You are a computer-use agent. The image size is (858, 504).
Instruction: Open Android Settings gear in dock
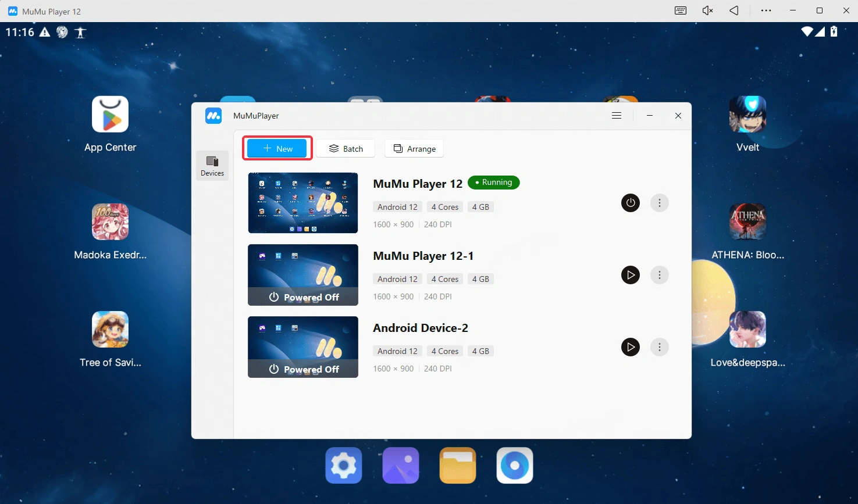tap(344, 465)
